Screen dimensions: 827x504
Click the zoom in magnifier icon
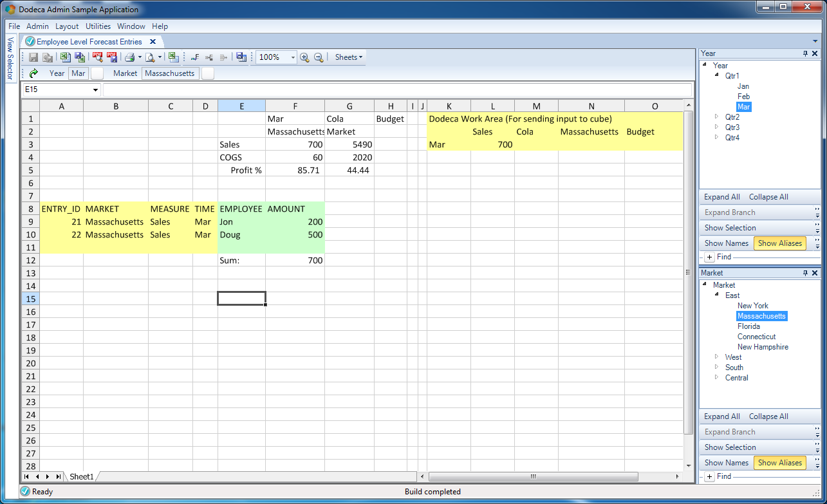pyautogui.click(x=304, y=57)
